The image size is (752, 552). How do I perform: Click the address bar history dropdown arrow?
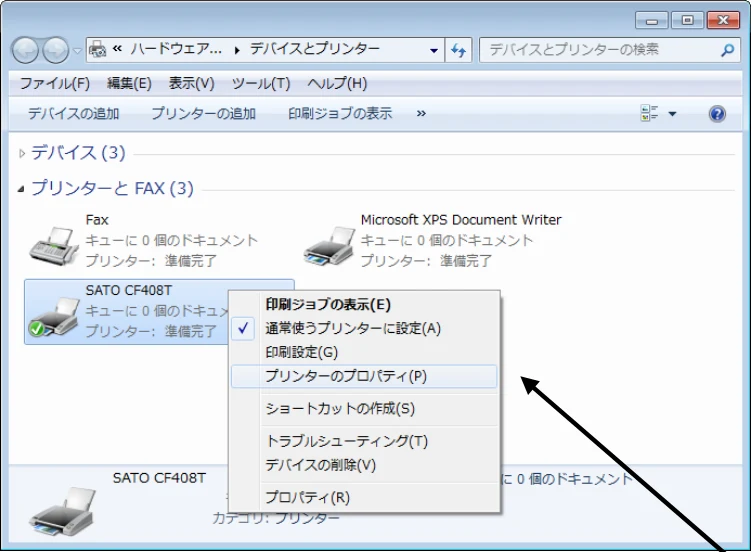[x=434, y=50]
